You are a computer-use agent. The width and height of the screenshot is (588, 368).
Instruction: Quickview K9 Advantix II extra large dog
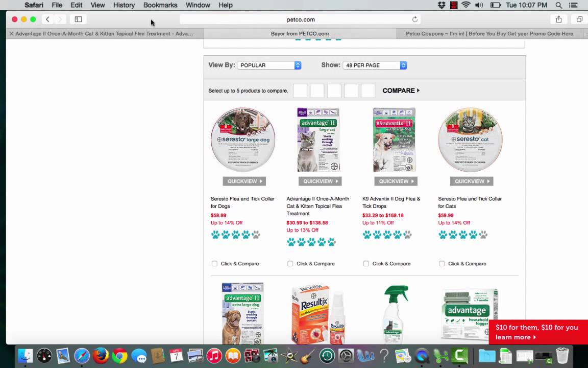click(x=396, y=181)
